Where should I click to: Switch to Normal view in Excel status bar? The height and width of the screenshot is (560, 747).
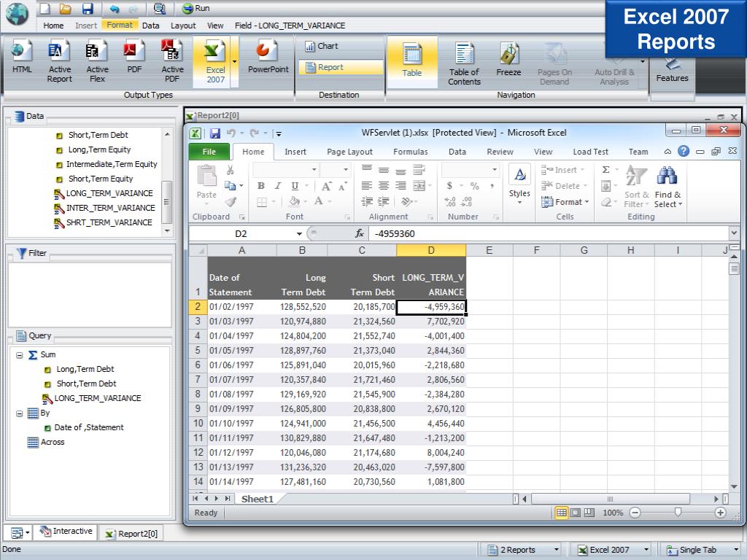tap(561, 513)
